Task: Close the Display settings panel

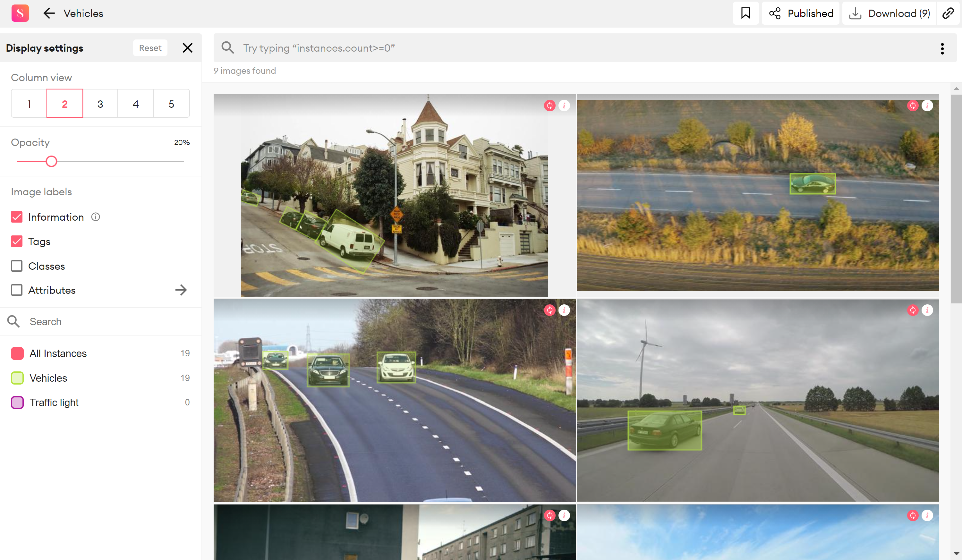Action: coord(187,48)
